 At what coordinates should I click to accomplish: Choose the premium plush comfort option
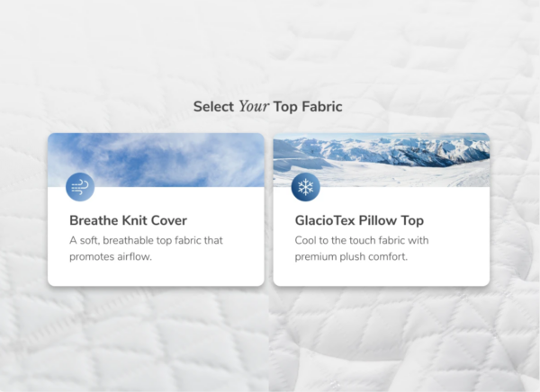[x=382, y=209]
